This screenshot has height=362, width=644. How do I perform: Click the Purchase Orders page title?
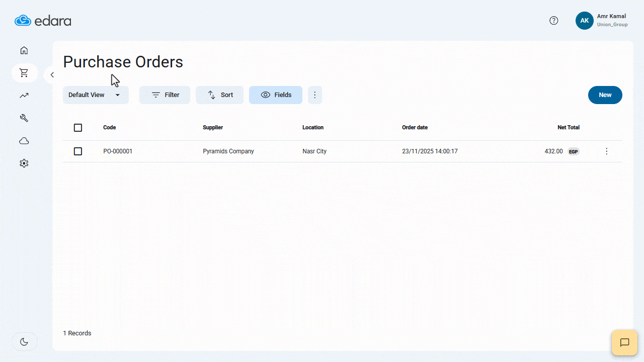pos(123,62)
